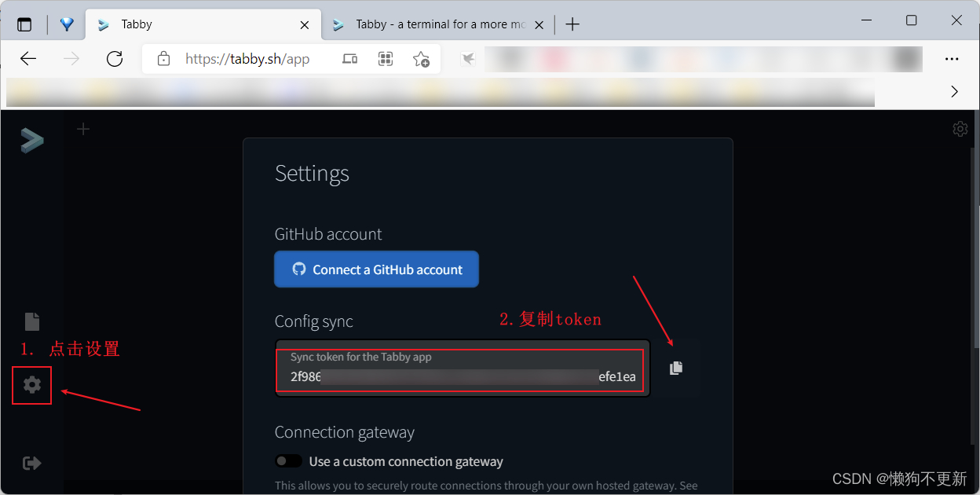Image resolution: width=980 pixels, height=495 pixels.
Task: Close the first Tabby browser tab
Action: pos(305,24)
